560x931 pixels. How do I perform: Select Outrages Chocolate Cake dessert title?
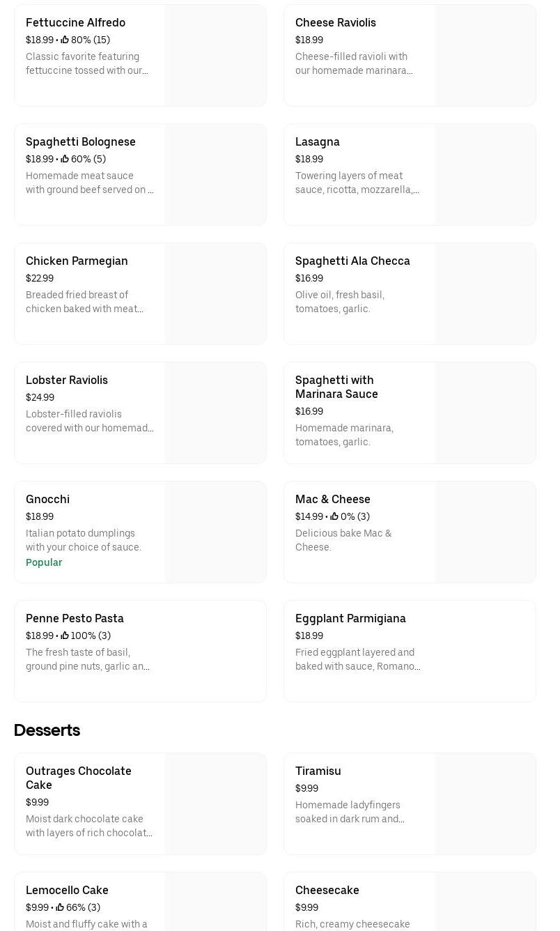coord(79,778)
